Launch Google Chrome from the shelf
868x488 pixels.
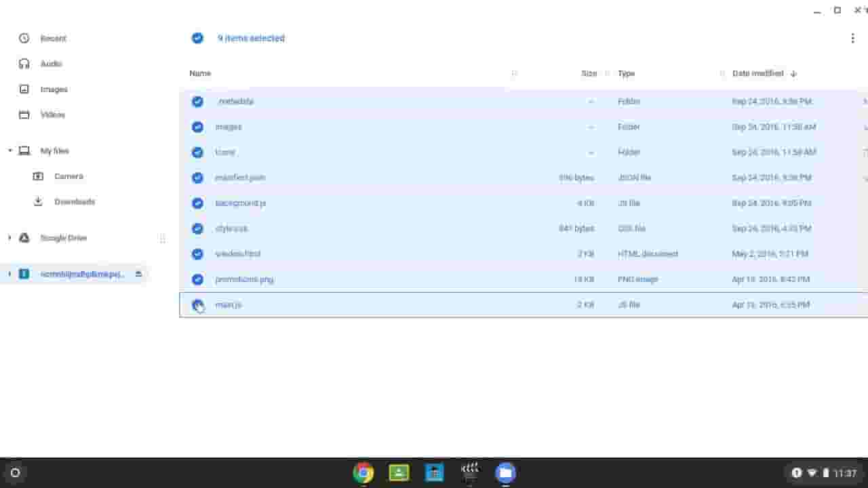coord(363,472)
